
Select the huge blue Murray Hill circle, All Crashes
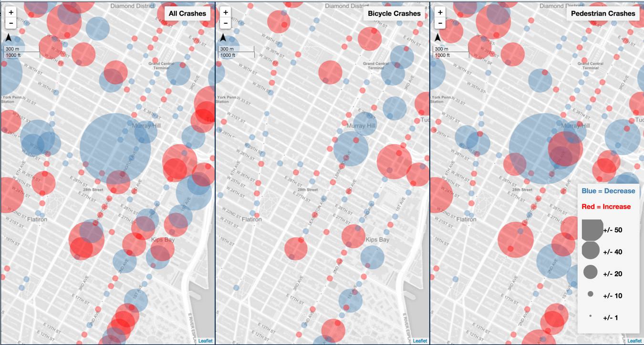[115, 148]
